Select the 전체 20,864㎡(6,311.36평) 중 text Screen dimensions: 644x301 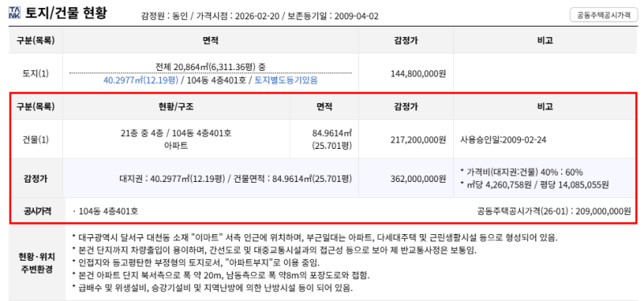point(210,67)
